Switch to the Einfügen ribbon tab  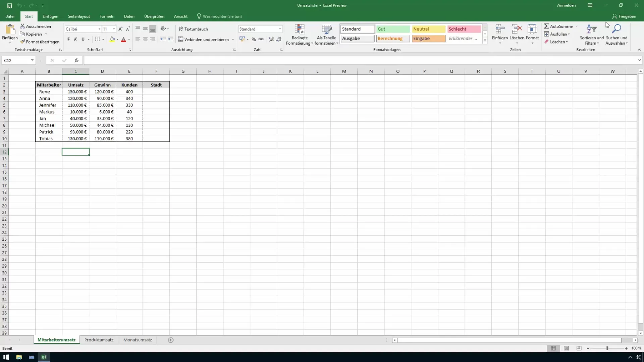[50, 16]
